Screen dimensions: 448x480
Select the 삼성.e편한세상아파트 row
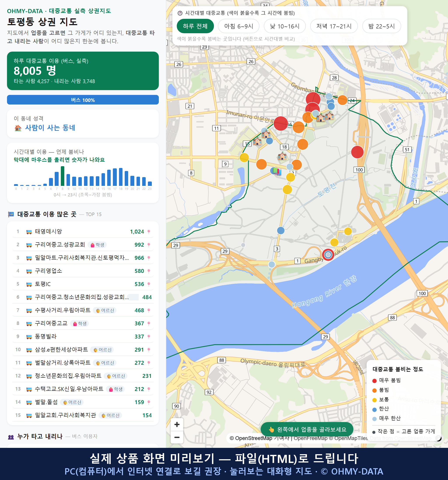(x=83, y=350)
